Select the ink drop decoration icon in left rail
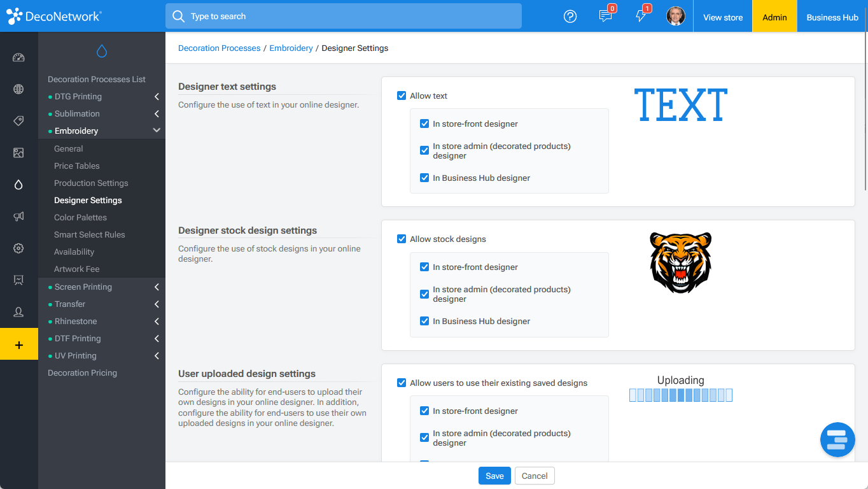The width and height of the screenshot is (868, 489). click(18, 185)
